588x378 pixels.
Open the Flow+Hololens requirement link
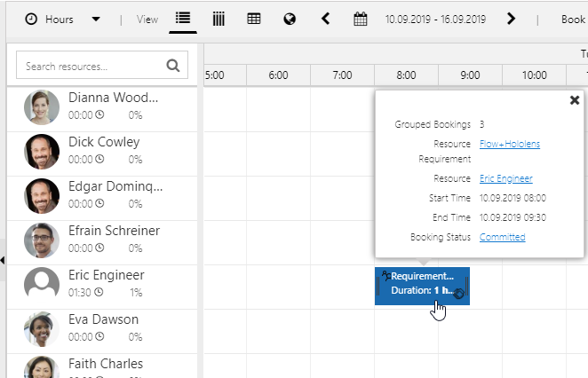tap(510, 144)
